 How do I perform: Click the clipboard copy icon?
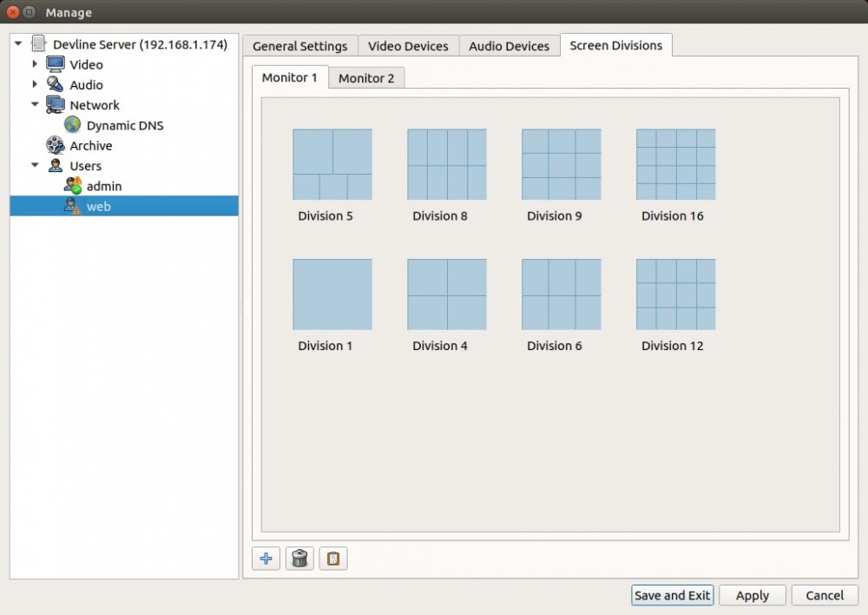pyautogui.click(x=333, y=559)
